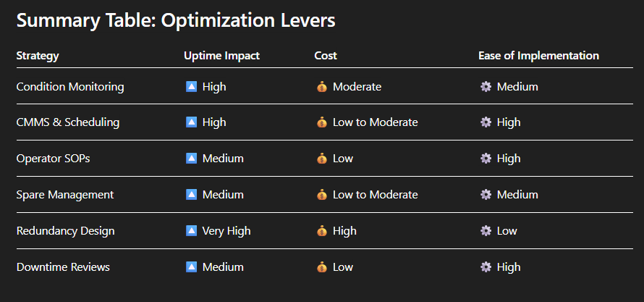Click the up-arrow icon in Spare Management row
The width and height of the screenshot is (644, 302).
pyautogui.click(x=192, y=195)
